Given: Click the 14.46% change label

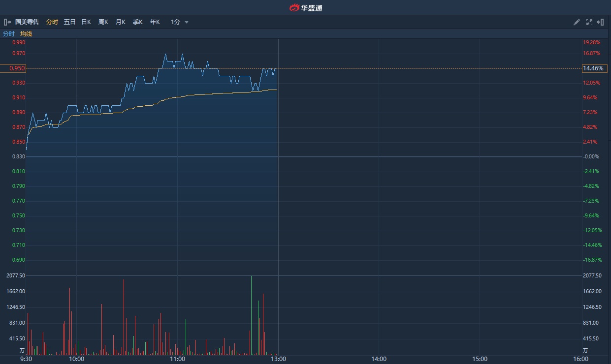Looking at the screenshot, I should click(x=593, y=68).
